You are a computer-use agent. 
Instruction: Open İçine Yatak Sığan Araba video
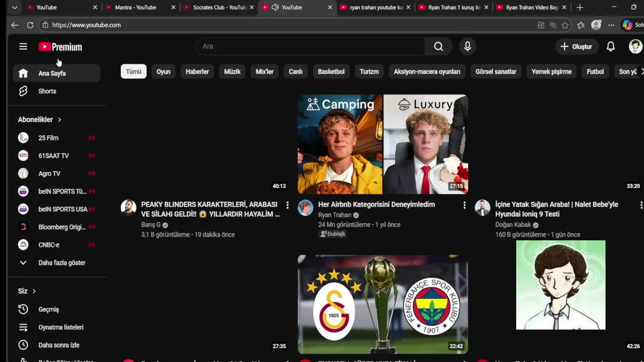[x=557, y=209]
